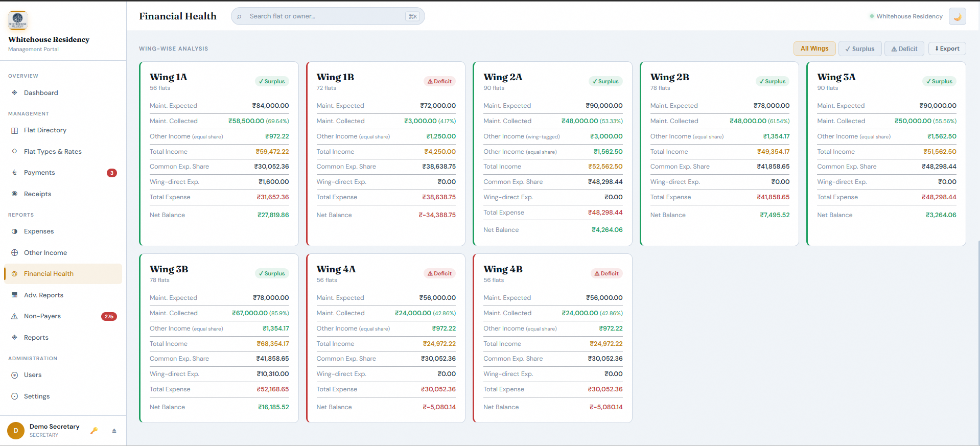Image resolution: width=980 pixels, height=446 pixels.
Task: Open Flat Types & Rates
Action: (53, 152)
